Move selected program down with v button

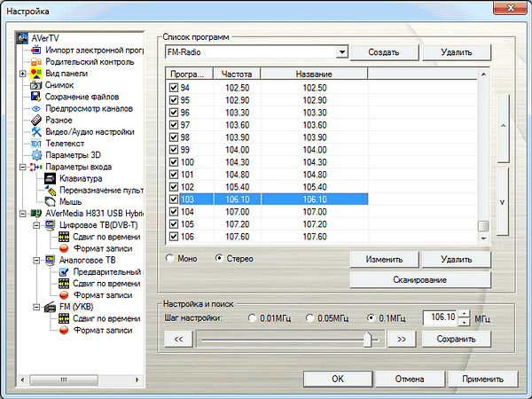503,201
